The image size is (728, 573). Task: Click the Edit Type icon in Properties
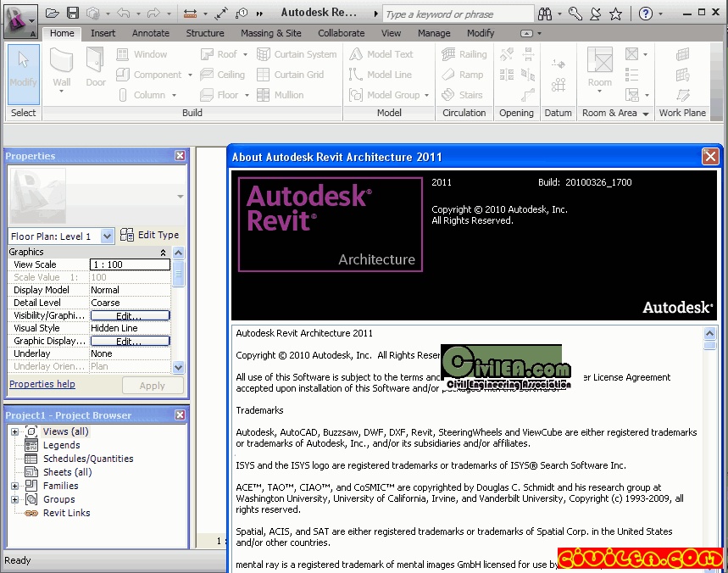(x=127, y=235)
